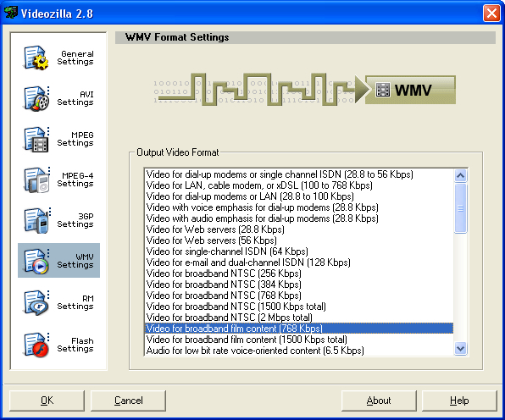Select the 3GP Settings phone icon

click(x=36, y=220)
